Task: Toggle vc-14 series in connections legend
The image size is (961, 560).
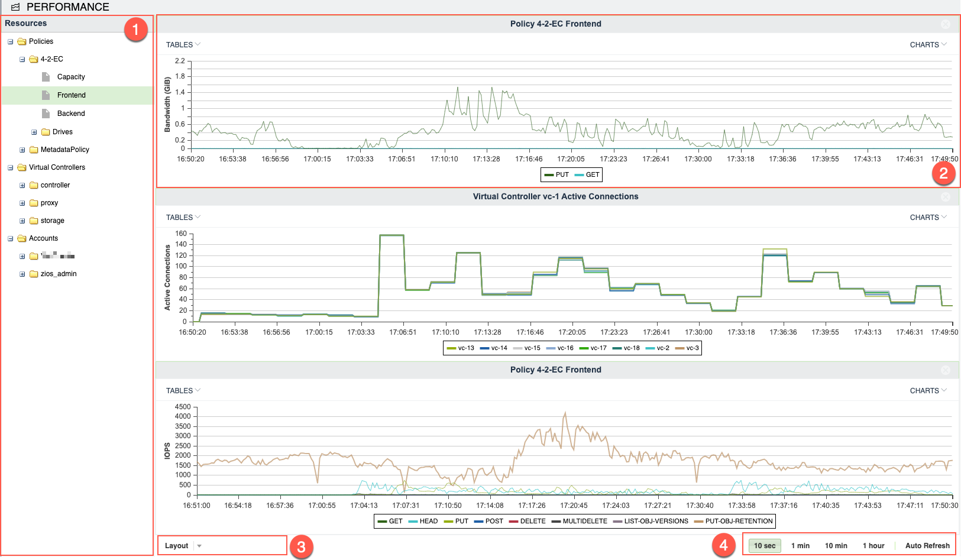Action: click(x=493, y=348)
